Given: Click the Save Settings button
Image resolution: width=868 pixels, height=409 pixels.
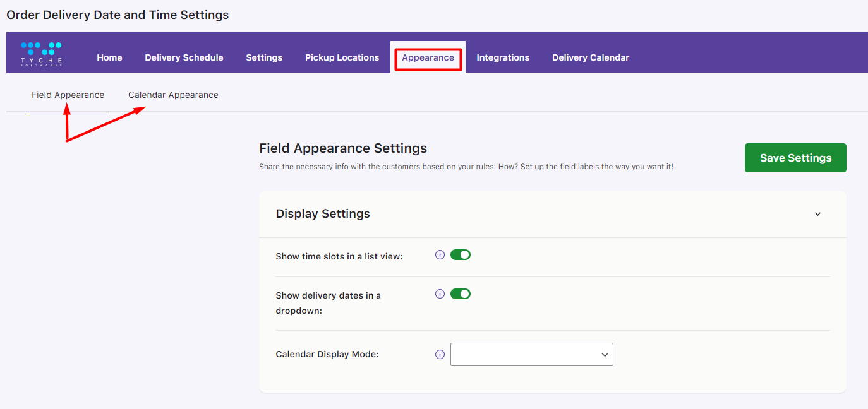Looking at the screenshot, I should 795,158.
